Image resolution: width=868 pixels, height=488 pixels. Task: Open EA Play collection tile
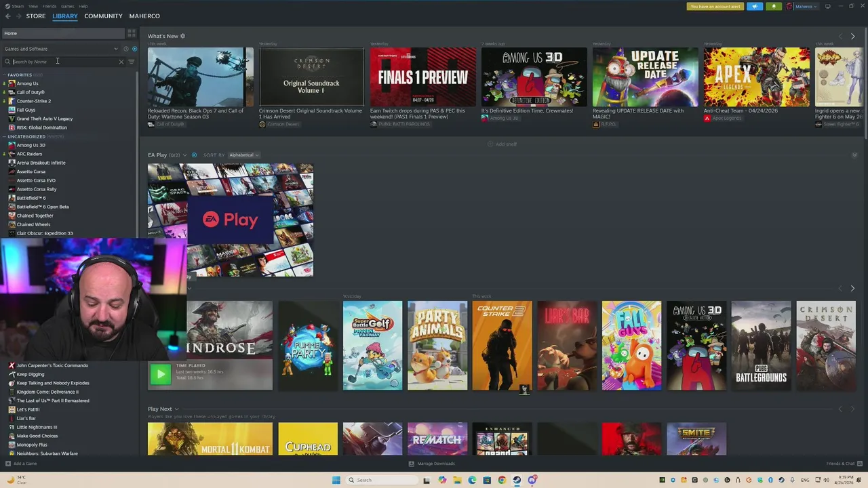(x=231, y=220)
